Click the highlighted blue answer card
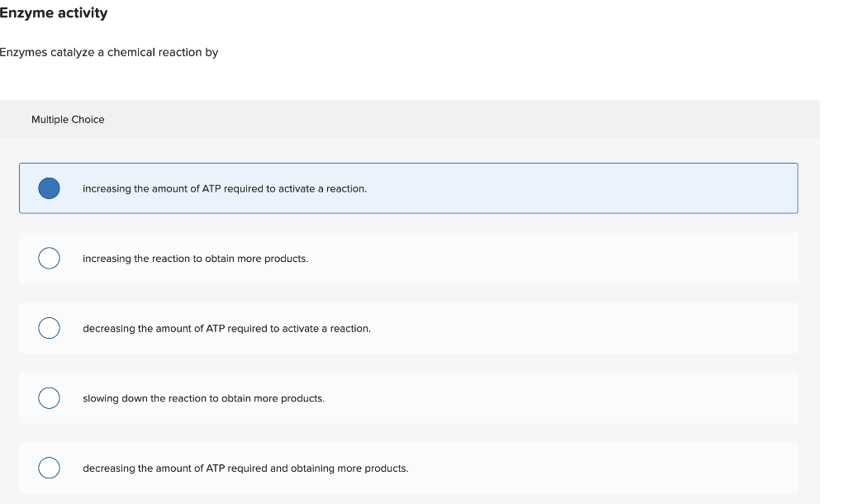 pyautogui.click(x=578, y=188)
